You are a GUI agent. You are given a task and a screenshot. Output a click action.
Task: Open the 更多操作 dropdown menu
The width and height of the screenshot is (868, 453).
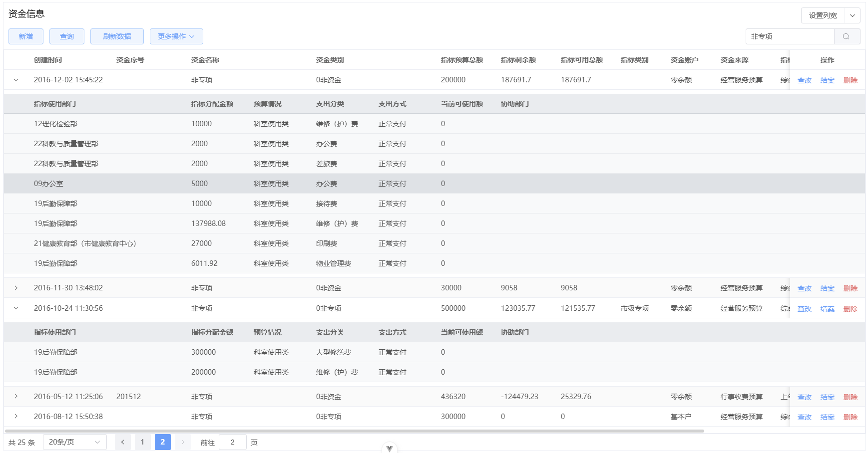click(x=176, y=36)
